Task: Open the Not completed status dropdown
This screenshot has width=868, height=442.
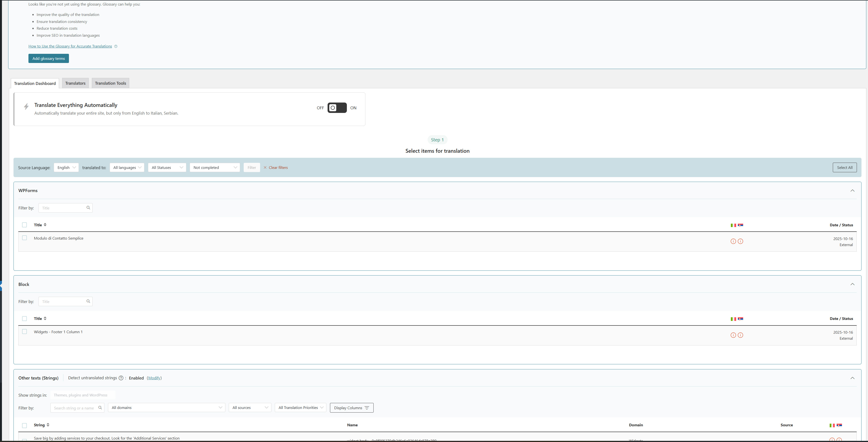Action: pyautogui.click(x=215, y=168)
